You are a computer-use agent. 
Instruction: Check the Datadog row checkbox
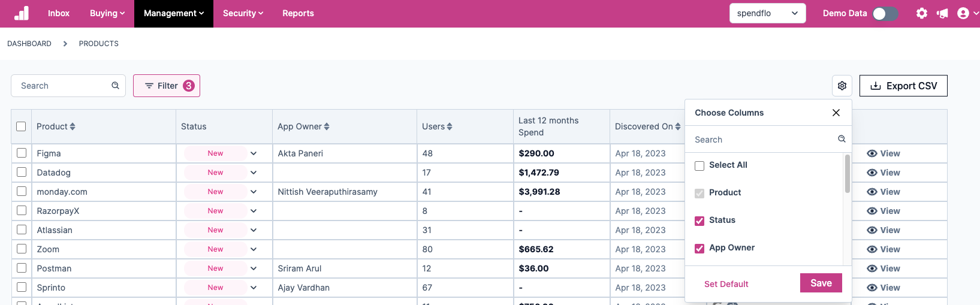(x=22, y=172)
